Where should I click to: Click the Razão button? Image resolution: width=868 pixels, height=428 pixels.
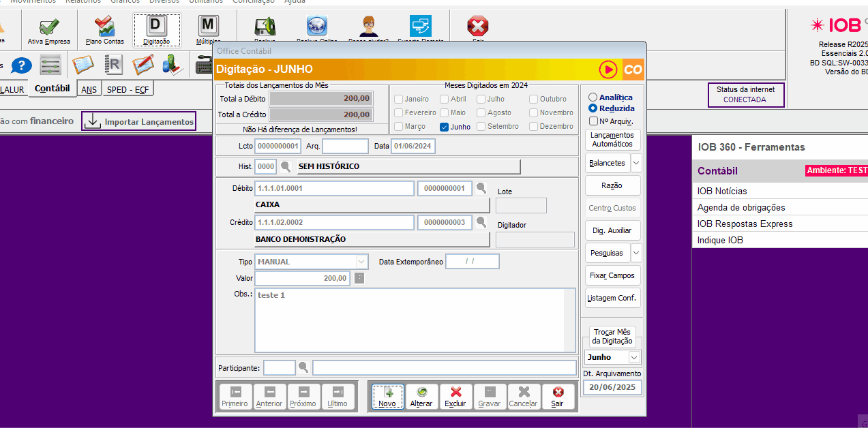[x=612, y=185]
